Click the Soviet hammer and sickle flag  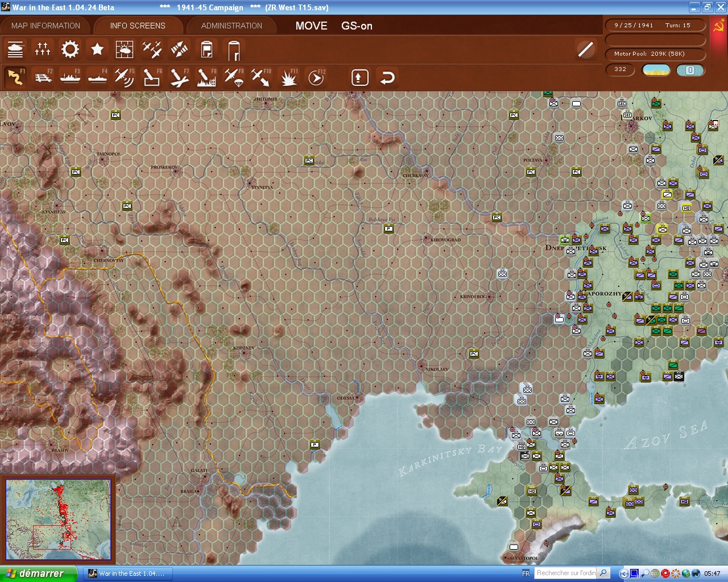click(x=718, y=26)
